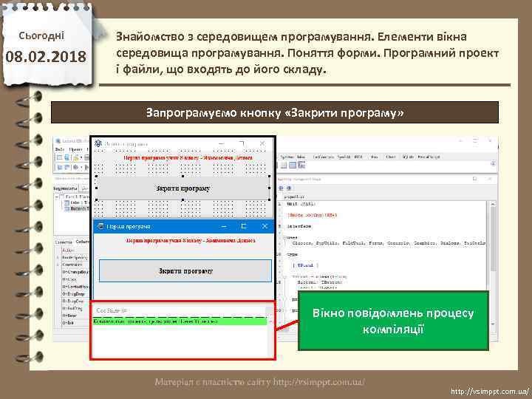
Task: Click the code line 'unit Unit1;'
Action: pyautogui.click(x=301, y=204)
